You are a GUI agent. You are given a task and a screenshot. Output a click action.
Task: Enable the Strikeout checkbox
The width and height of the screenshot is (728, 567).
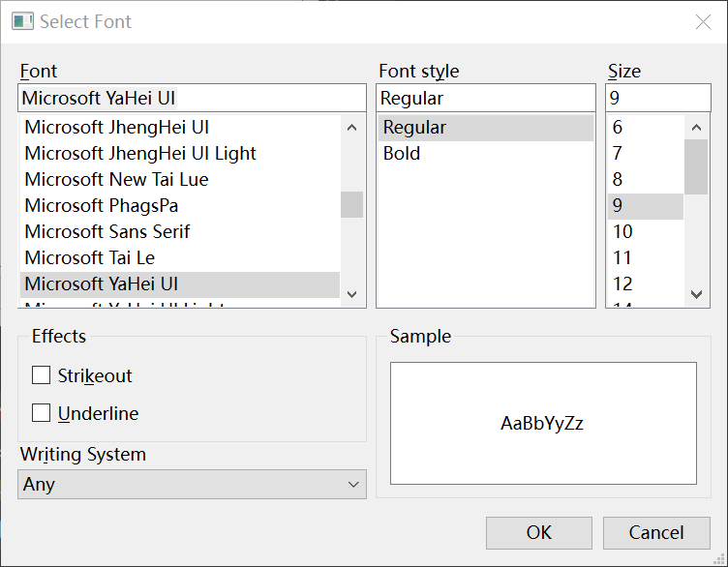[x=42, y=376]
